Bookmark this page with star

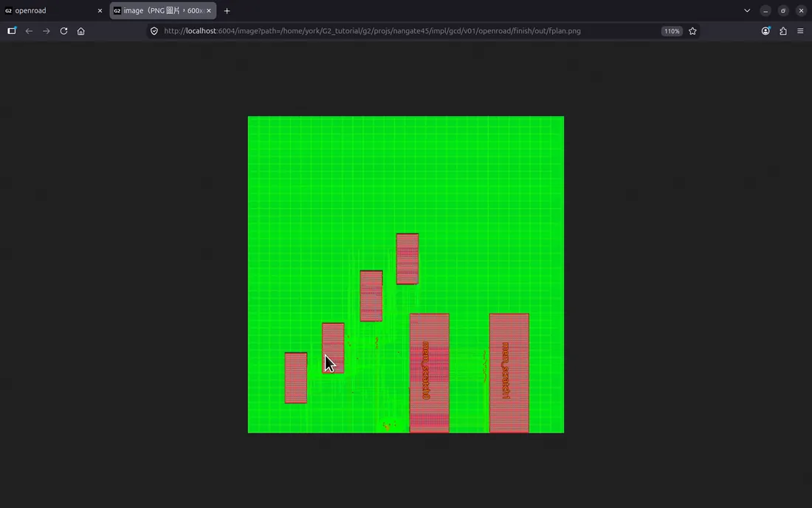pyautogui.click(x=692, y=31)
